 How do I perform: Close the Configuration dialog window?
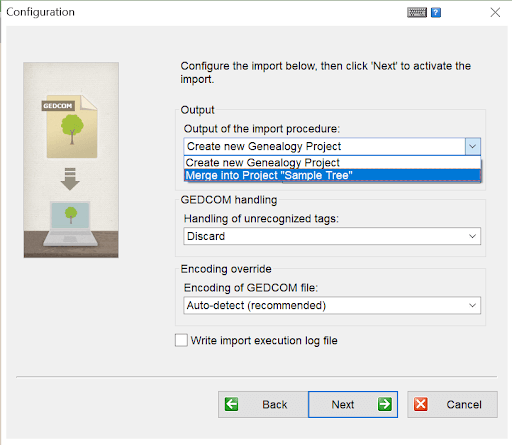495,13
